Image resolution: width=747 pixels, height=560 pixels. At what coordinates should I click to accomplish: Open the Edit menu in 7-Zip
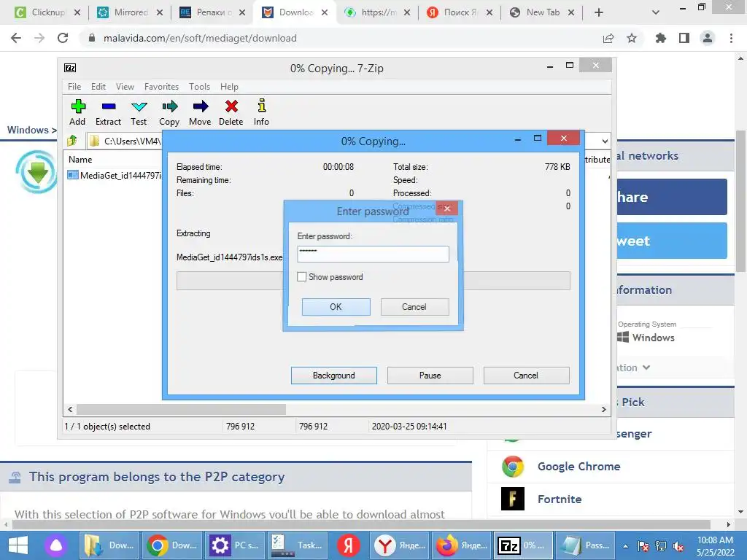click(x=98, y=87)
